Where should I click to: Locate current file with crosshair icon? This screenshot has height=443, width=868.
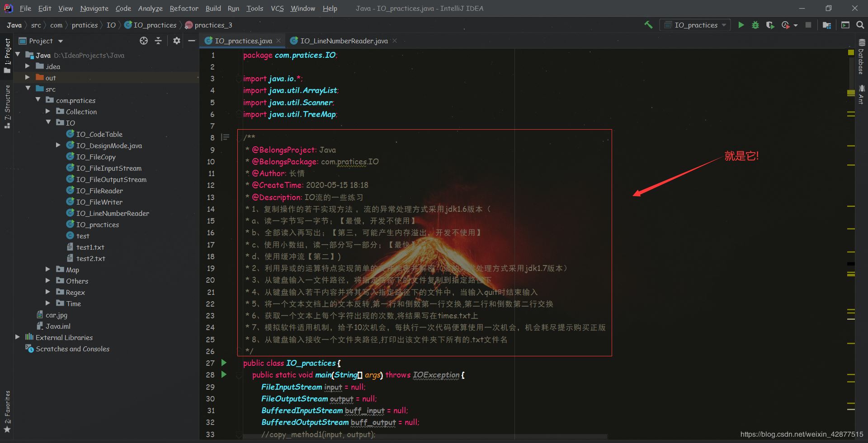pos(144,41)
